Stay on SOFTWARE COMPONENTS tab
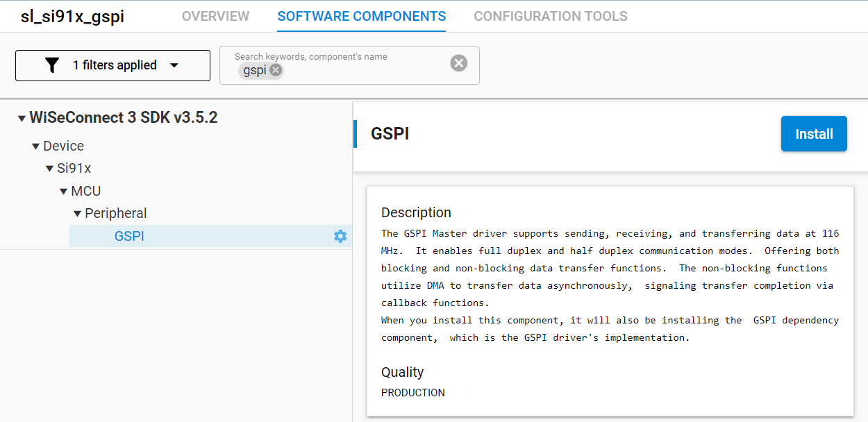The height and width of the screenshot is (422, 868). point(361,16)
